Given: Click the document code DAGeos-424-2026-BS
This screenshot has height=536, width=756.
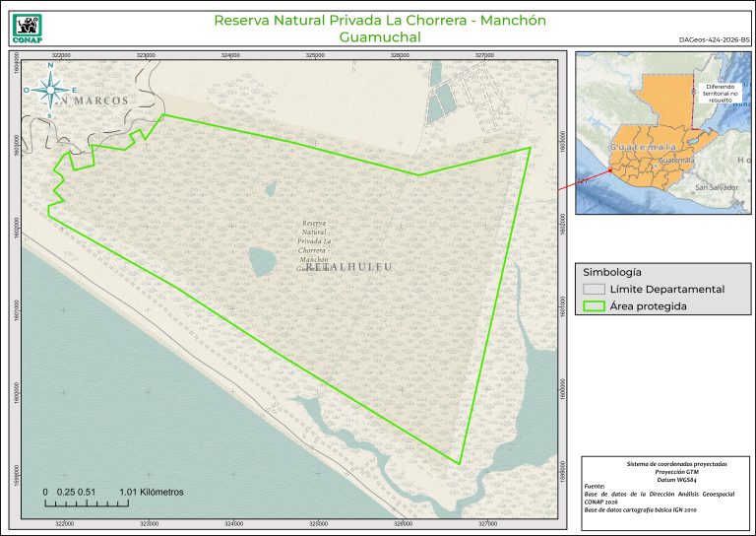Looking at the screenshot, I should (714, 39).
